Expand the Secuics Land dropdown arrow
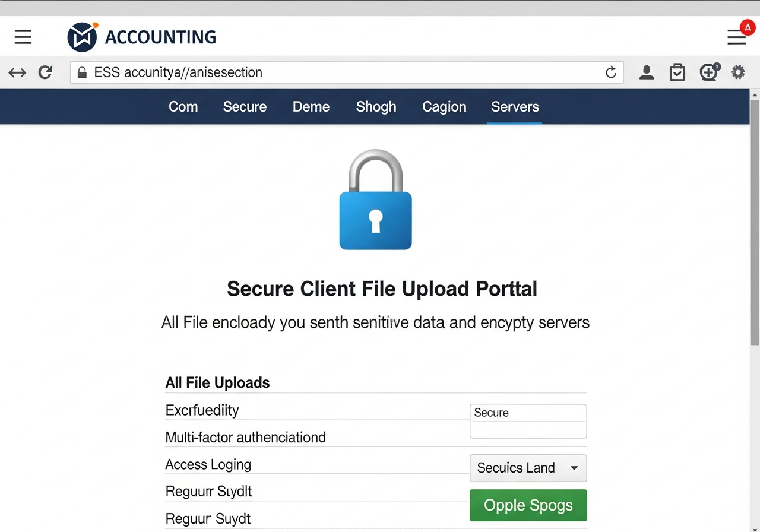Viewport: 760px width, 532px height. pyautogui.click(x=574, y=468)
